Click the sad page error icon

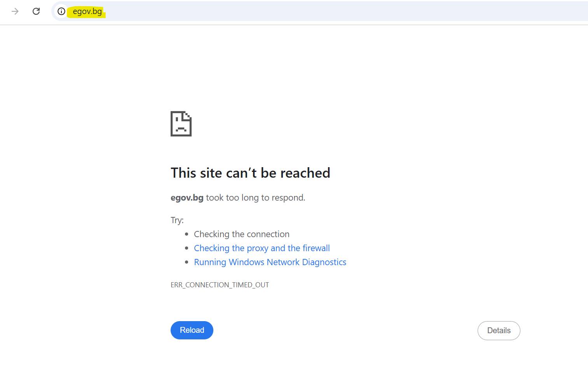coord(181,124)
